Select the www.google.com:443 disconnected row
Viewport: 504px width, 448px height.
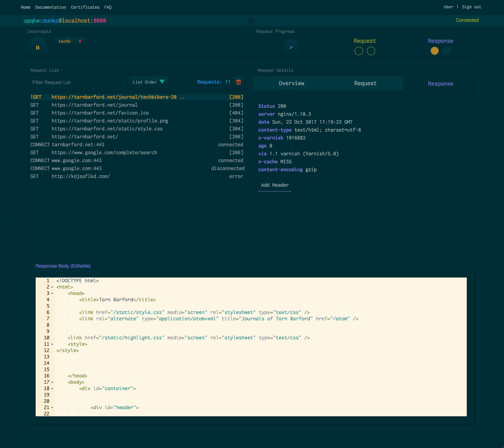pyautogui.click(x=137, y=168)
